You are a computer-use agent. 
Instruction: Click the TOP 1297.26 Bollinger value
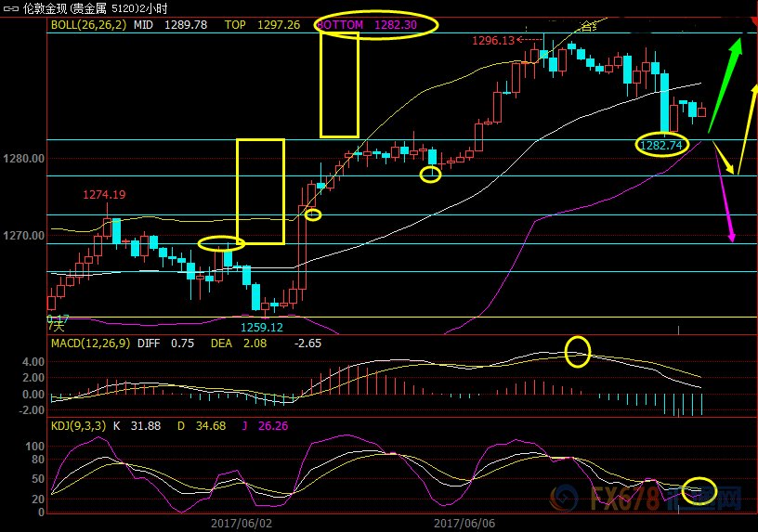(262, 25)
